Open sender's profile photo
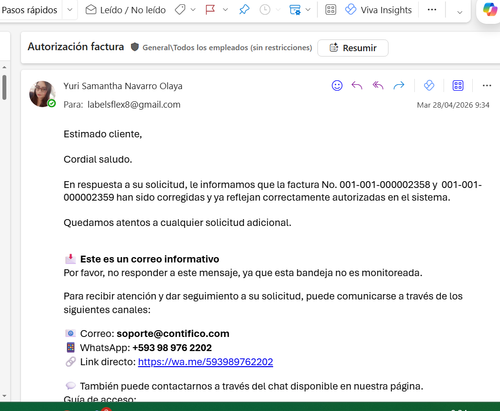This screenshot has width=500, height=411. coord(42,94)
